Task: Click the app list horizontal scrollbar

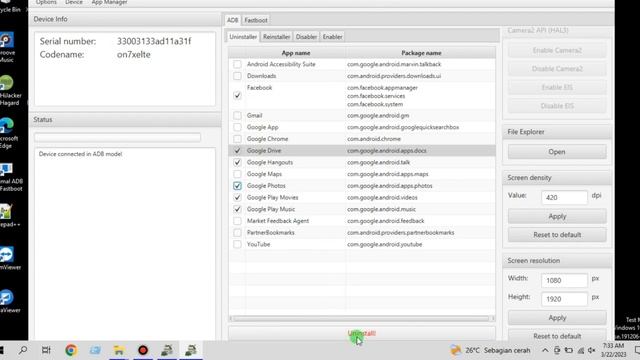Action: coord(362,318)
